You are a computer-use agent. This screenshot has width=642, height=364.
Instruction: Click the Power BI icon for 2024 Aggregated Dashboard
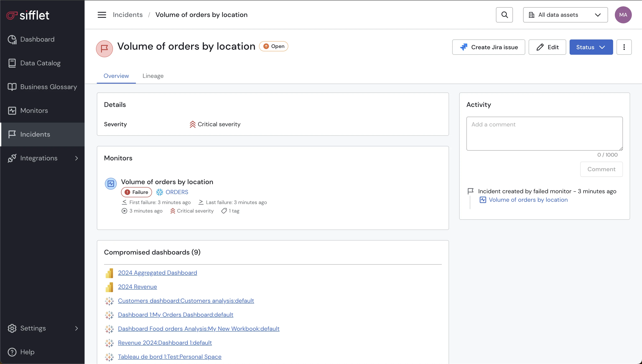click(109, 273)
